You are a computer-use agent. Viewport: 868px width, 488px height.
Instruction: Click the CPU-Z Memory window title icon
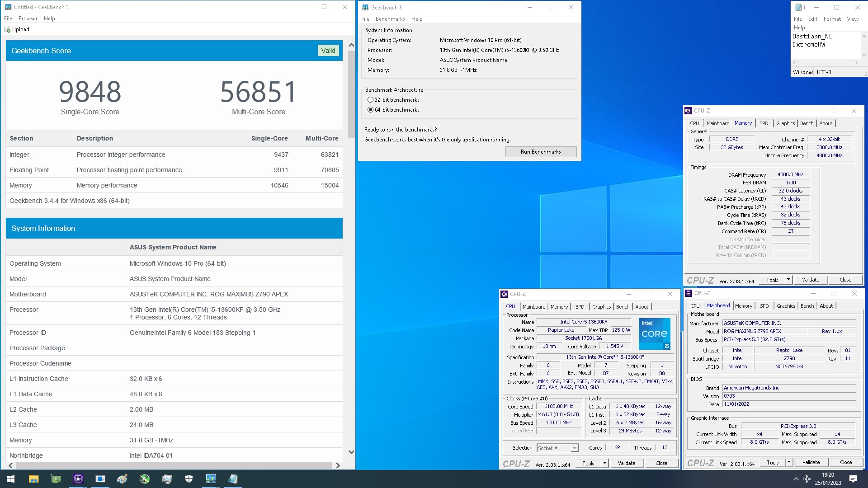(688, 111)
